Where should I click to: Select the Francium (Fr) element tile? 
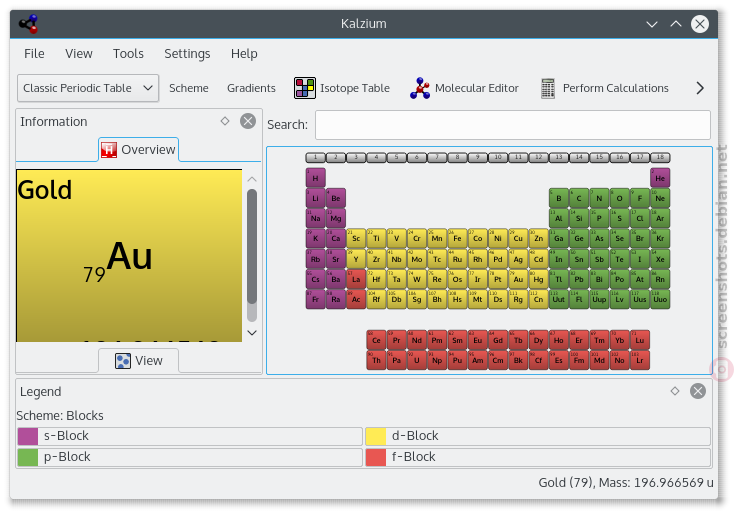click(x=316, y=299)
